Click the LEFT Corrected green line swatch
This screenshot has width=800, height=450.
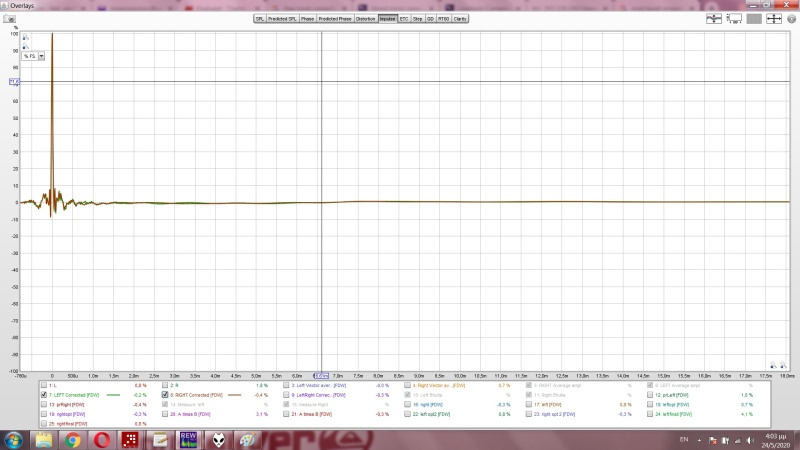112,395
